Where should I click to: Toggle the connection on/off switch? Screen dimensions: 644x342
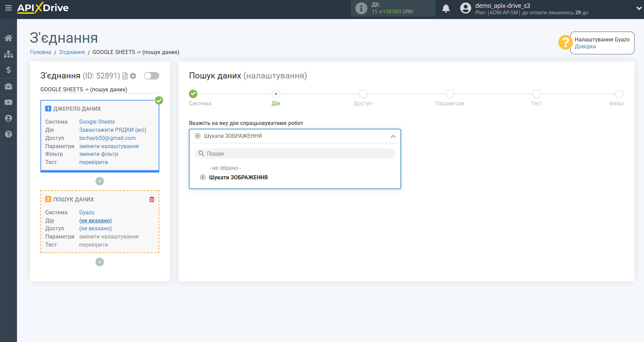coord(151,76)
